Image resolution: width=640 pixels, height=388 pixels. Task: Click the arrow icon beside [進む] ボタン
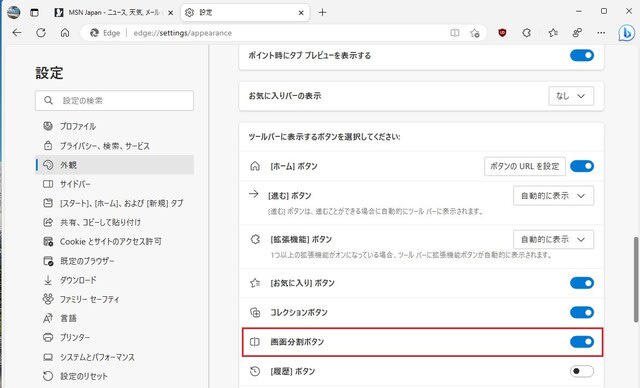tap(254, 194)
